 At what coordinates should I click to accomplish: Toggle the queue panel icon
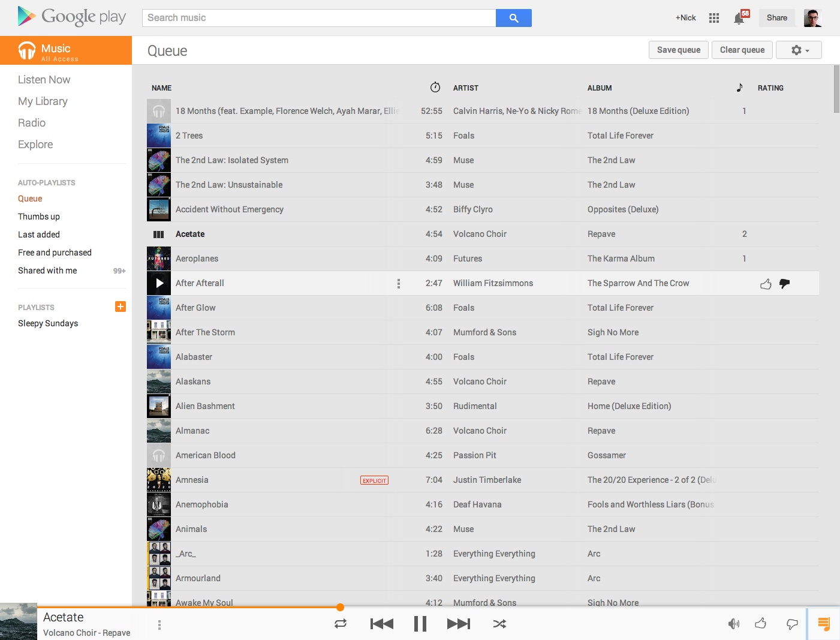click(x=824, y=624)
